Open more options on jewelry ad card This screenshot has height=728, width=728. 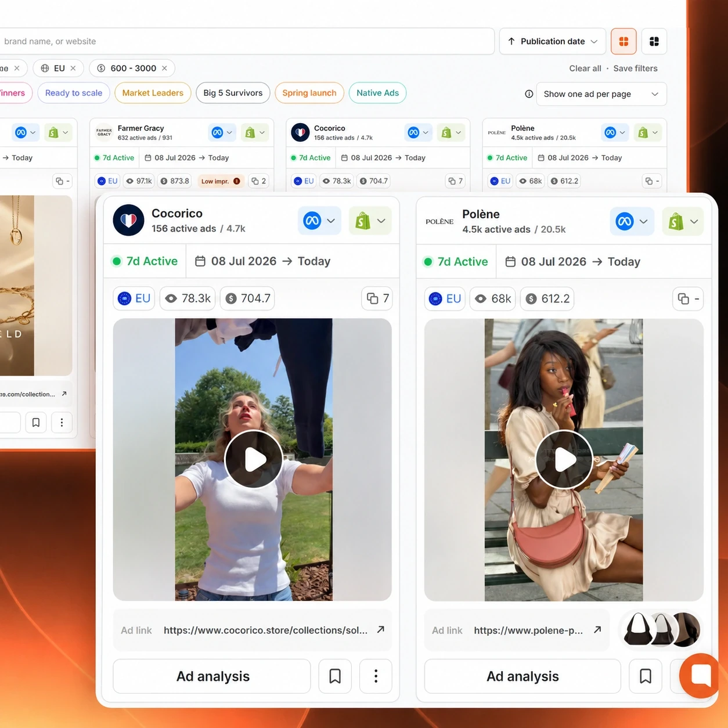62,422
